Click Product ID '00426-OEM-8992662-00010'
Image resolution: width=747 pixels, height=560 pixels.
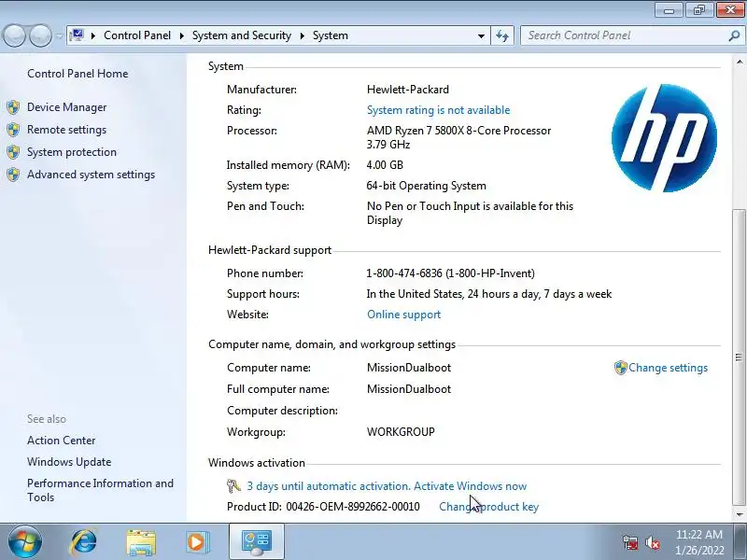pyautogui.click(x=353, y=507)
